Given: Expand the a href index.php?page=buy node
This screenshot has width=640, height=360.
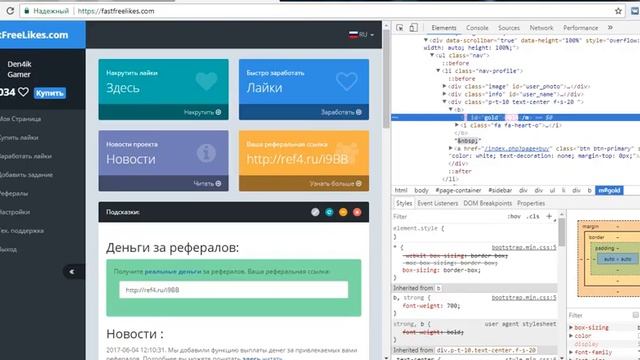Looking at the screenshot, I should tap(451, 149).
